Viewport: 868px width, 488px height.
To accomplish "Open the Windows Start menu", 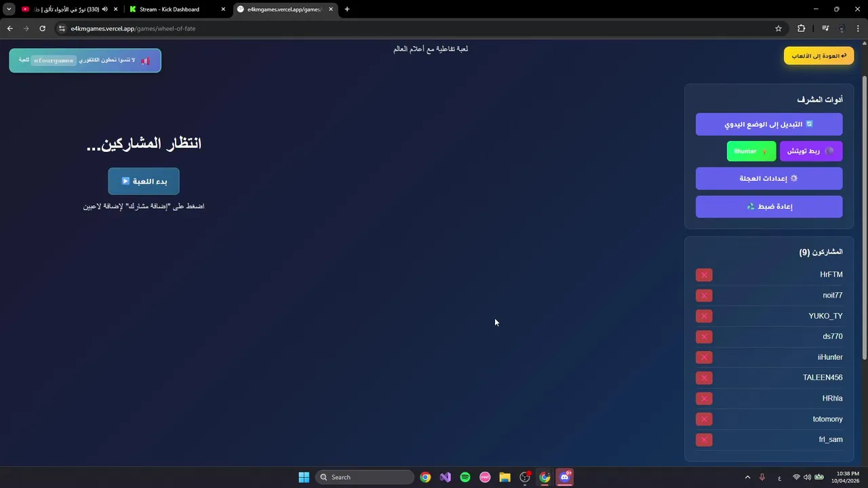I will pos(304,477).
